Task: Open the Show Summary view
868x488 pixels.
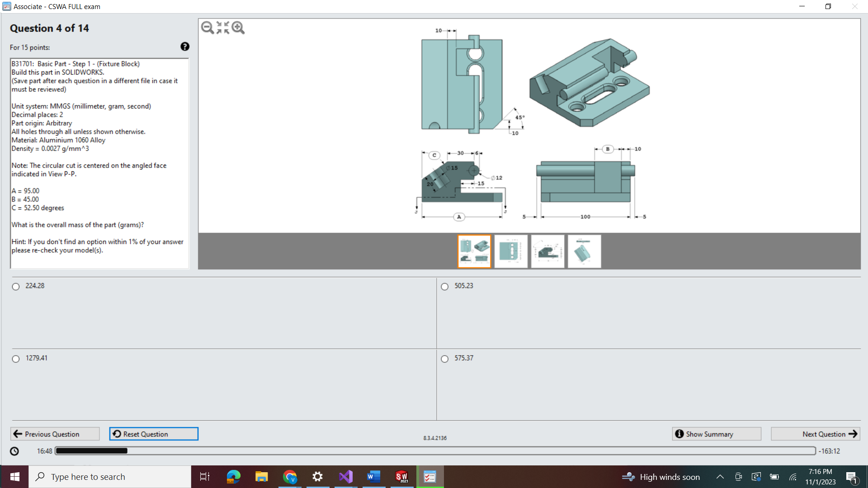Action: pos(717,434)
